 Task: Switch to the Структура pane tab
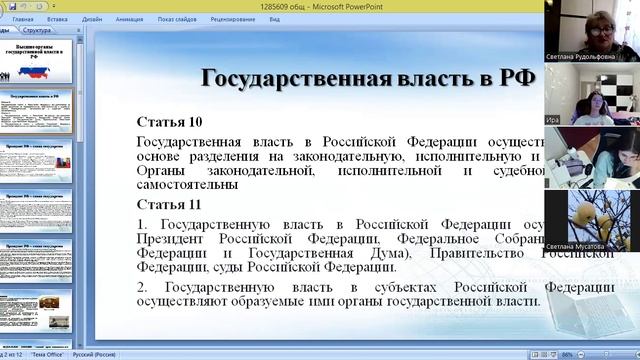tap(37, 30)
